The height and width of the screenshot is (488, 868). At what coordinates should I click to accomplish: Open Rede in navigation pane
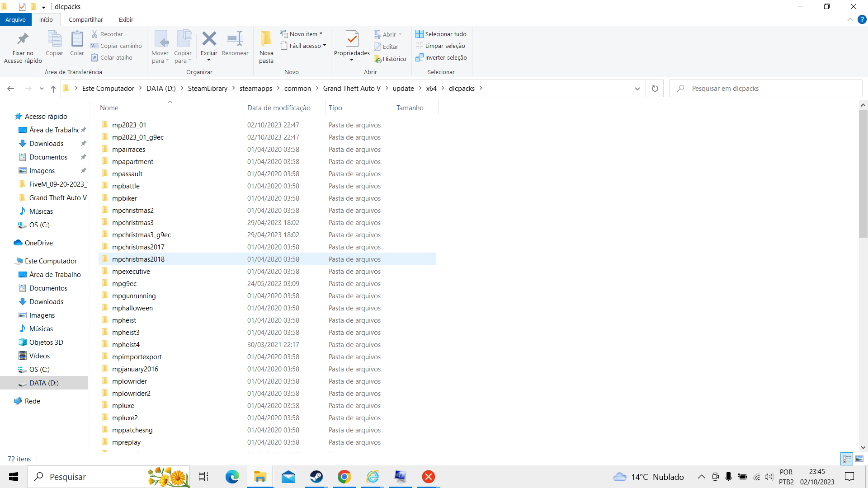[x=33, y=401]
